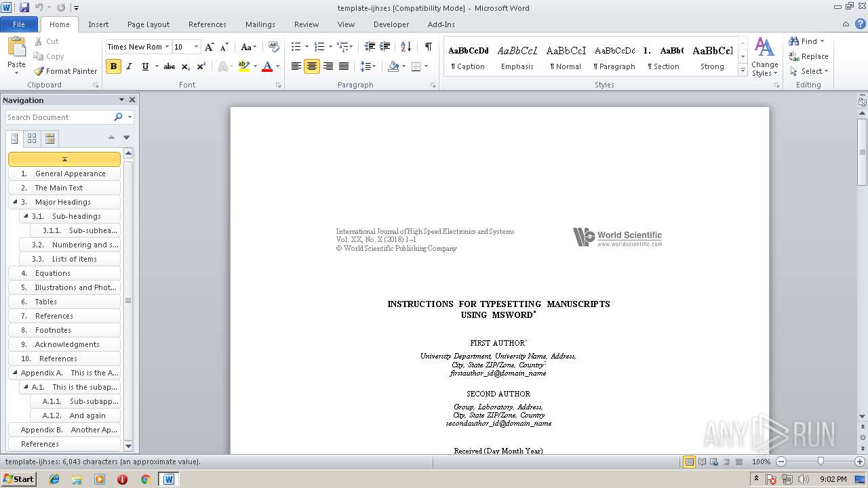This screenshot has width=868, height=488.
Task: Switch to the Mailings tab
Action: [260, 24]
